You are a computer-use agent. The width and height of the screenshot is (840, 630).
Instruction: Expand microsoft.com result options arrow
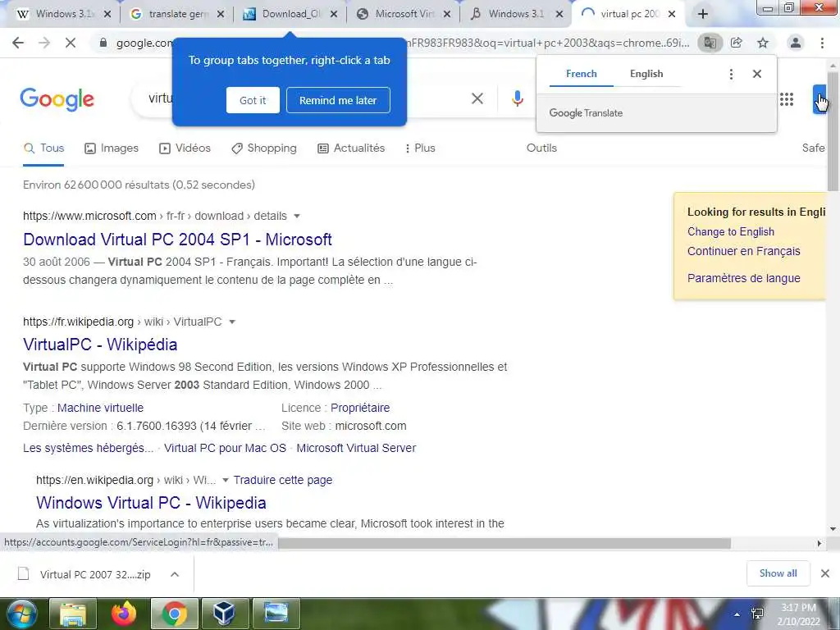pyautogui.click(x=297, y=216)
